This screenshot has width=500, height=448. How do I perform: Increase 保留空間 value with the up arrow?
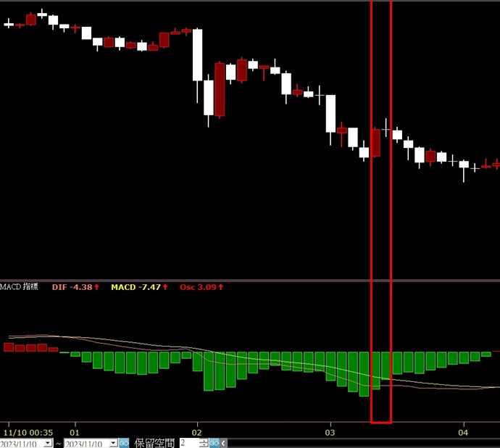click(204, 440)
